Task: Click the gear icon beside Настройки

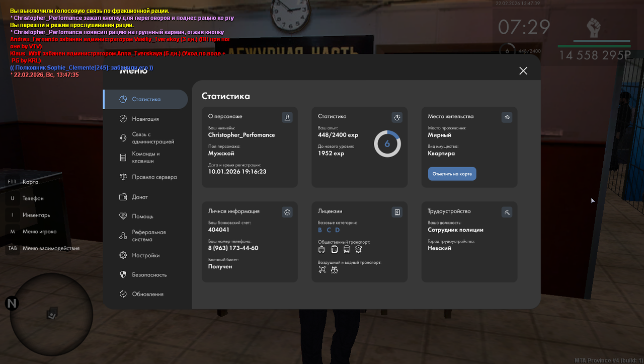Action: 123,255
